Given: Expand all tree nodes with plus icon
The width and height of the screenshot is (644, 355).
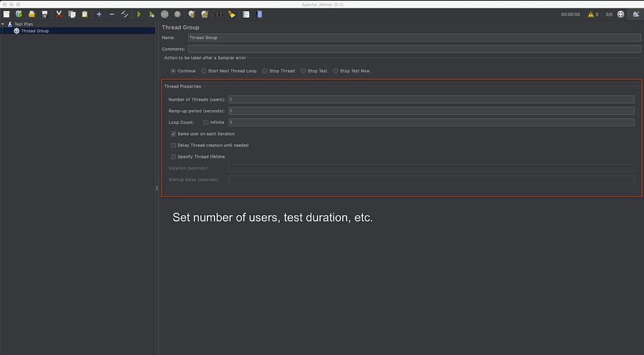Looking at the screenshot, I should click(99, 14).
